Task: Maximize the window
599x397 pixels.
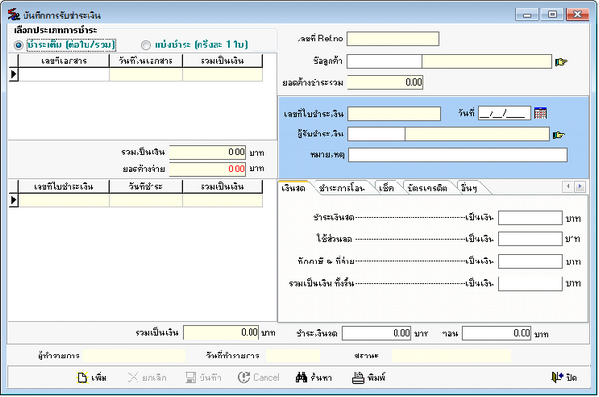Action: (552, 15)
